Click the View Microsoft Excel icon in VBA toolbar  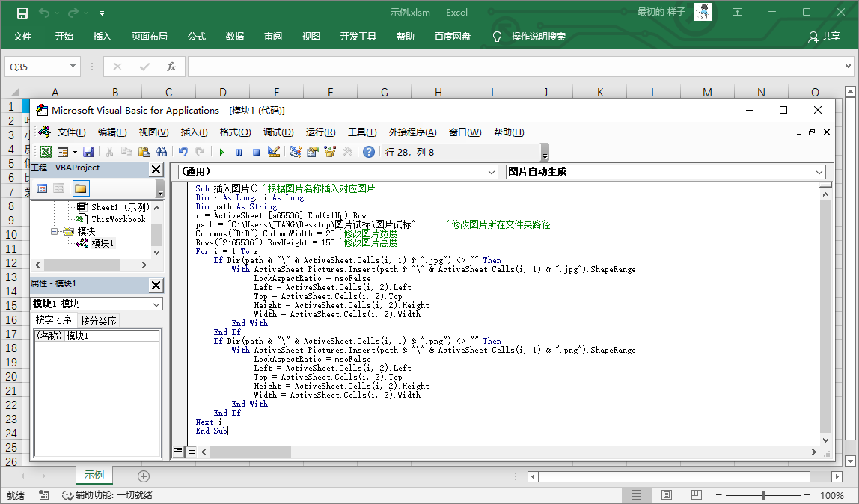point(46,152)
